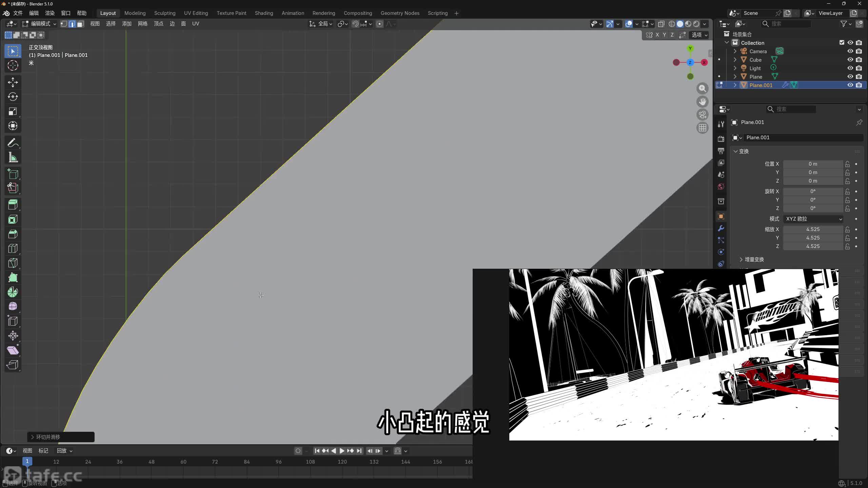Open the Modifier Properties wrench tab
Viewport: 868px width, 488px height.
coord(721,228)
